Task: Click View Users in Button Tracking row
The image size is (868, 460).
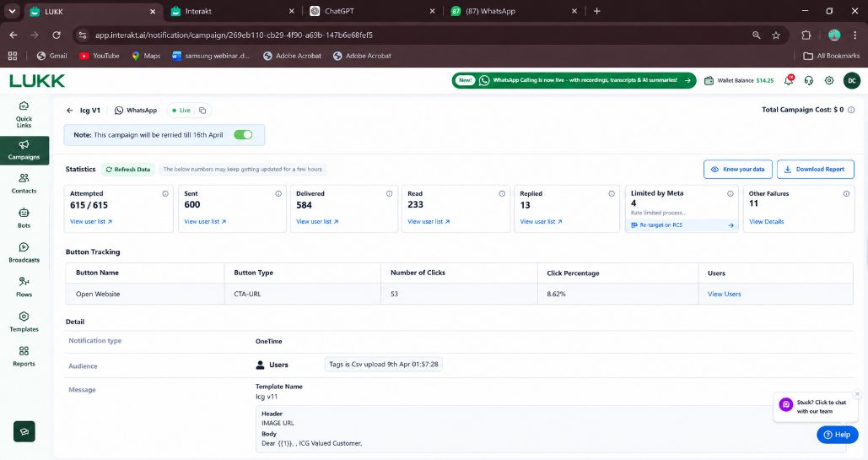Action: click(x=724, y=295)
